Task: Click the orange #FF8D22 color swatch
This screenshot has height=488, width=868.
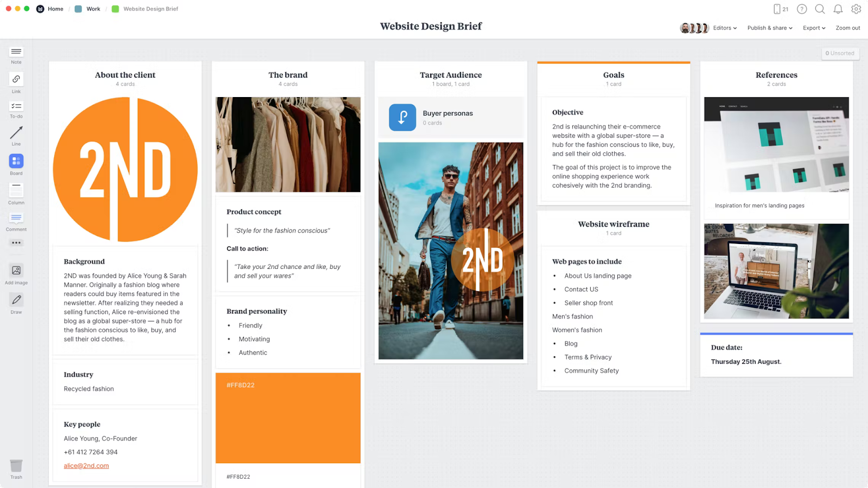Action: (288, 418)
